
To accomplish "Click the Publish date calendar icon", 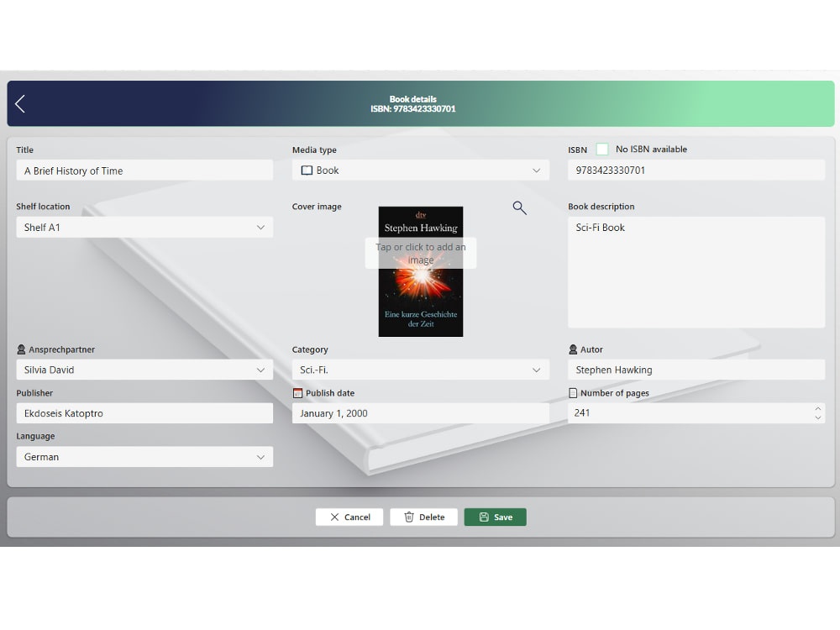I will pos(297,392).
